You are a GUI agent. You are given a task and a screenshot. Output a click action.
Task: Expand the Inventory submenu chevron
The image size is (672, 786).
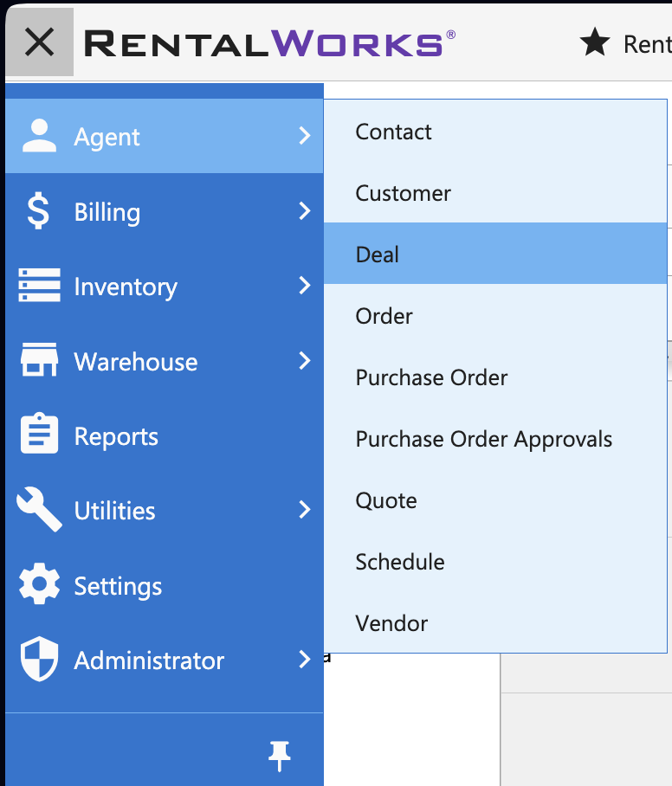tap(305, 285)
